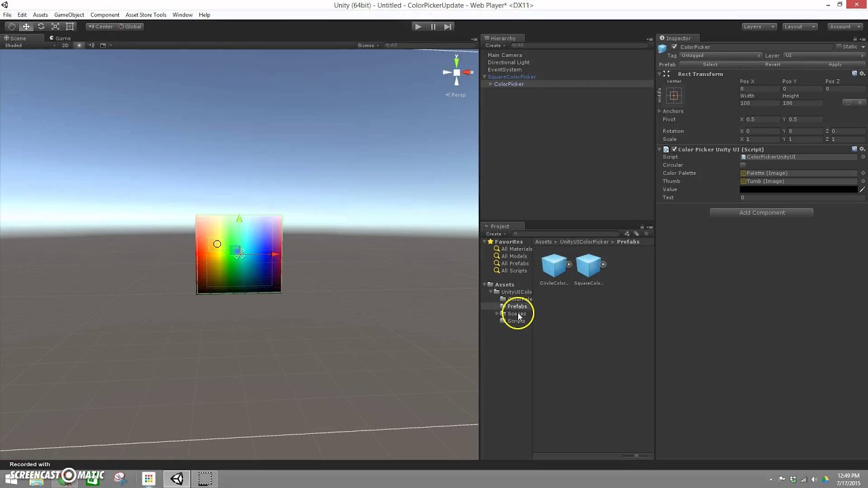Open the GameObject menu
868x488 pixels.
69,14
